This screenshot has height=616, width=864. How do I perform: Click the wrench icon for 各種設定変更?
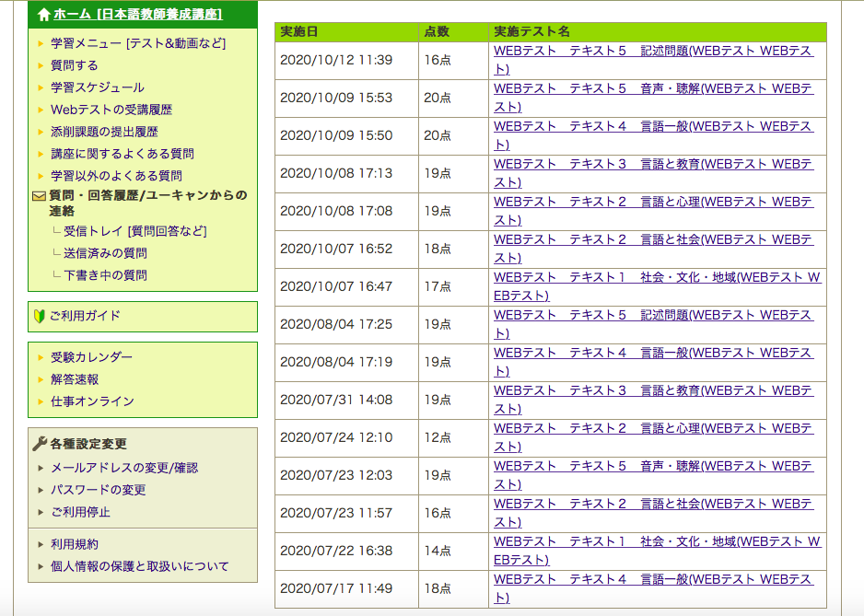click(38, 443)
